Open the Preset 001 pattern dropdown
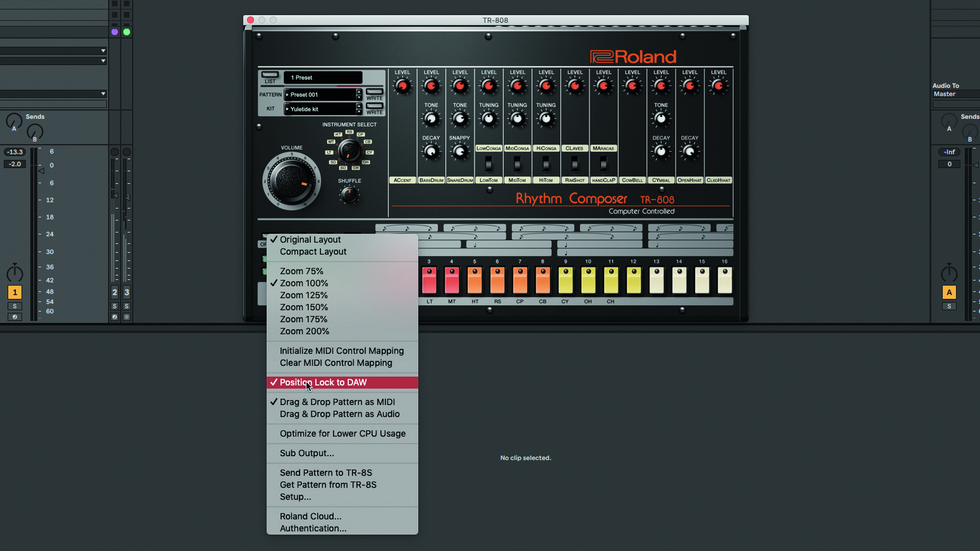Image resolution: width=980 pixels, height=551 pixels. point(320,94)
